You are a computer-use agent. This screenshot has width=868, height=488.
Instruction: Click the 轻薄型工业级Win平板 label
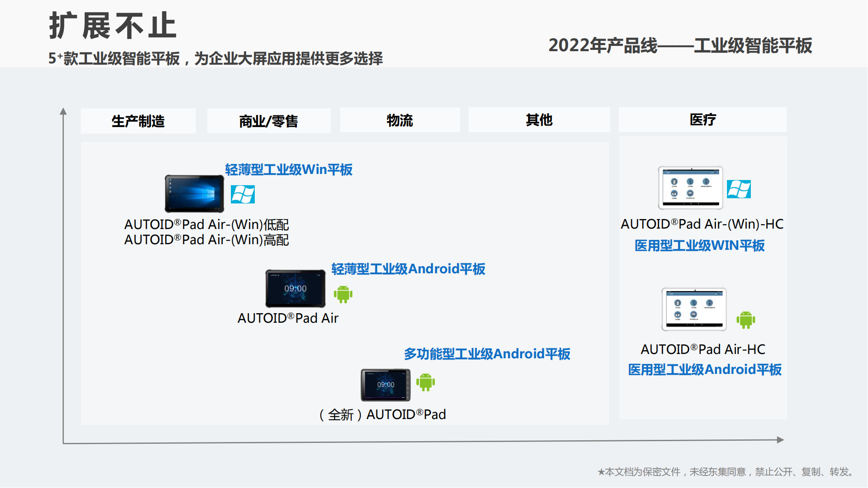tap(289, 170)
